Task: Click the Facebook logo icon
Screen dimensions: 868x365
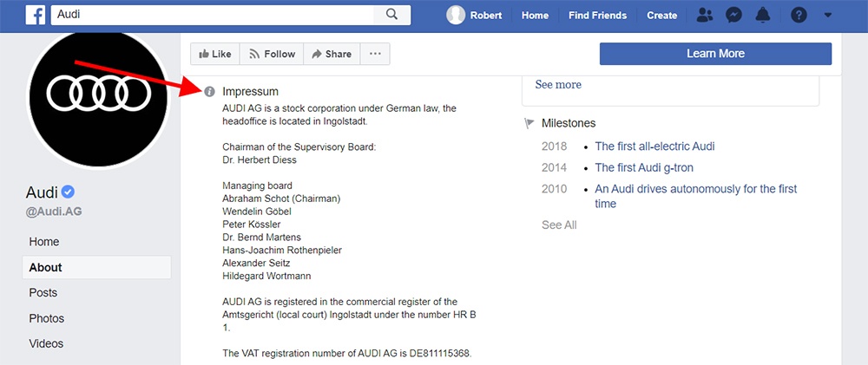Action: click(36, 15)
